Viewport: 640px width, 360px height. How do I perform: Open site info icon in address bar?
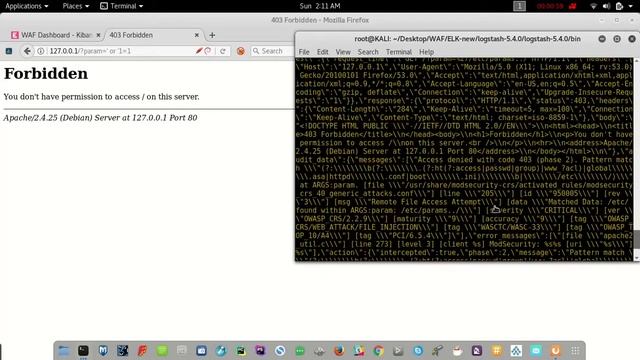41,51
